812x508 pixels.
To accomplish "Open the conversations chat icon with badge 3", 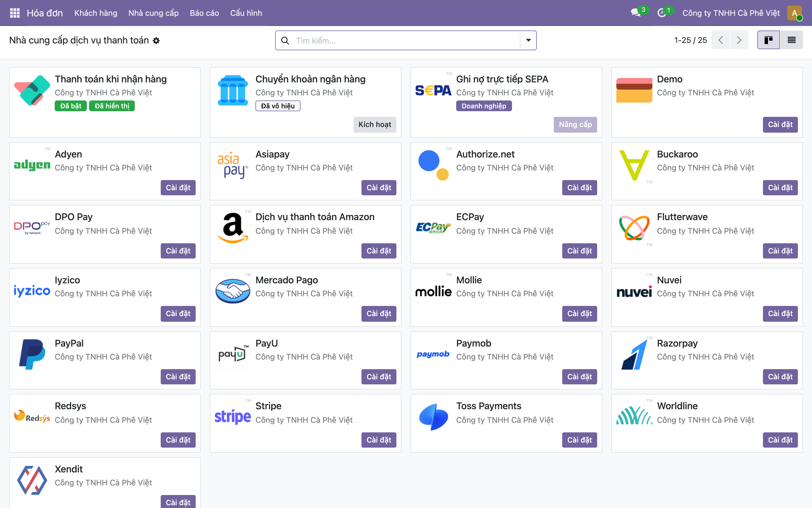I will point(636,13).
